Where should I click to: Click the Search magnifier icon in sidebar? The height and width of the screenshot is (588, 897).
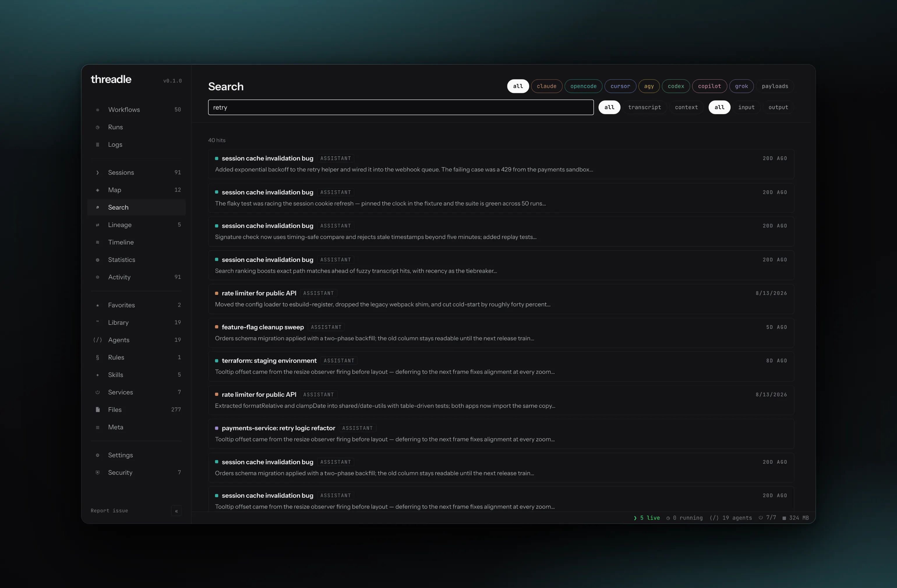(98, 208)
